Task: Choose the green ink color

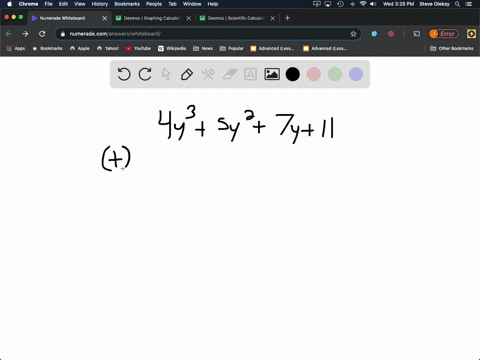Action: tap(335, 74)
